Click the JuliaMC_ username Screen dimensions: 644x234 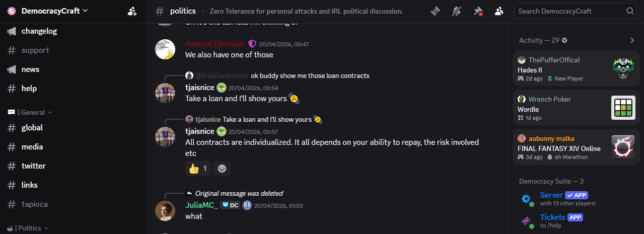tap(201, 205)
